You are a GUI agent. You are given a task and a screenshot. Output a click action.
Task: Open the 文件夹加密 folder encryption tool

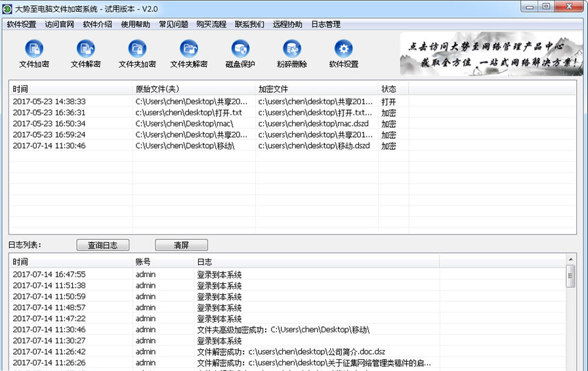[137, 49]
